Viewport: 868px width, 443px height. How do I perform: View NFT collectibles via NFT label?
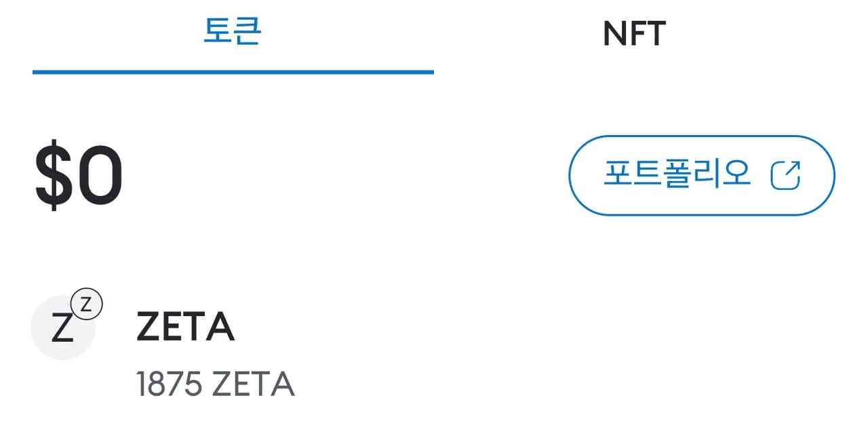click(634, 34)
